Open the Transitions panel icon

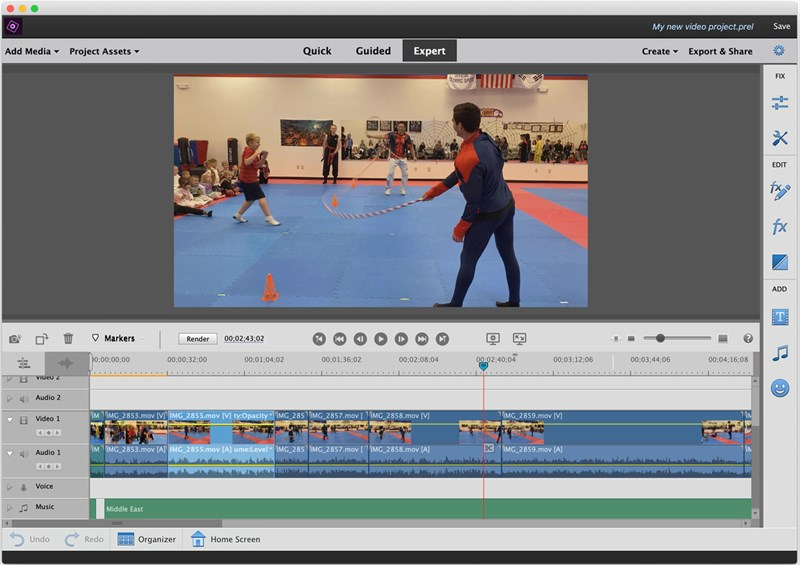click(x=780, y=262)
